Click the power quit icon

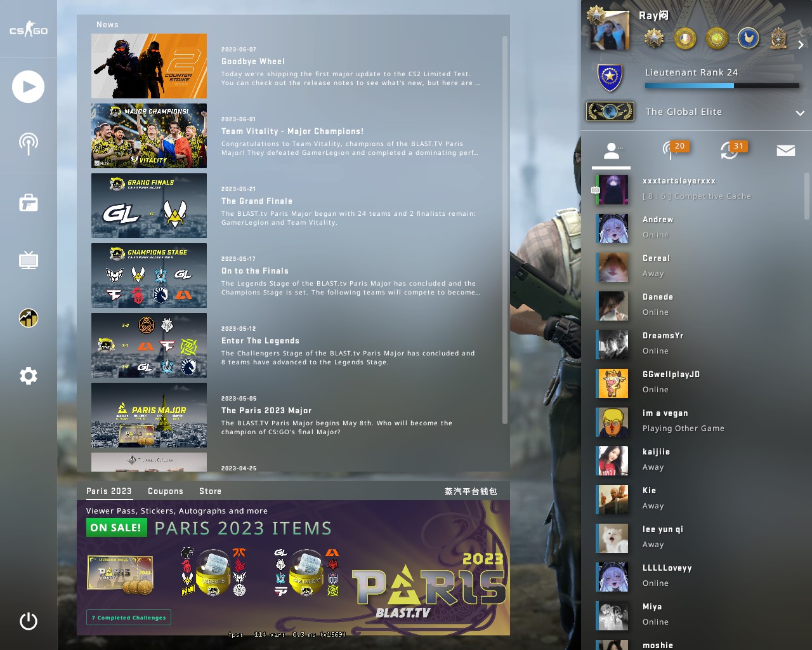pos(29,621)
